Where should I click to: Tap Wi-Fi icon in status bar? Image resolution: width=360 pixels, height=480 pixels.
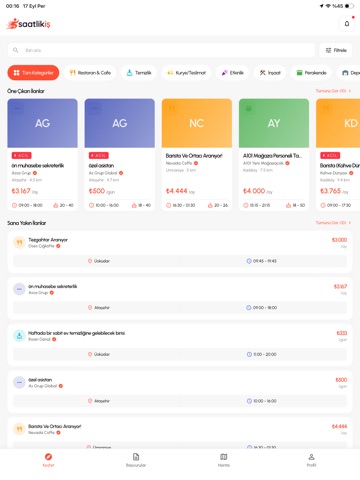click(x=328, y=6)
